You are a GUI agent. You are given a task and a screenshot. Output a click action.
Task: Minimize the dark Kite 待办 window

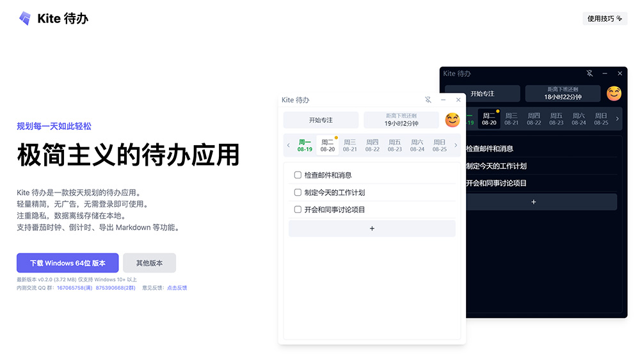(605, 73)
